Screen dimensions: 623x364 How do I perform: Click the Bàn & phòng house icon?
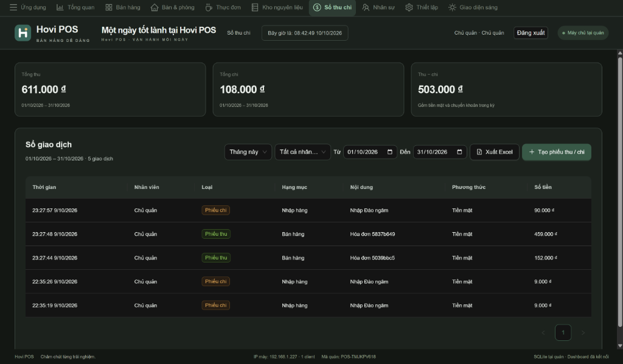coord(155,7)
